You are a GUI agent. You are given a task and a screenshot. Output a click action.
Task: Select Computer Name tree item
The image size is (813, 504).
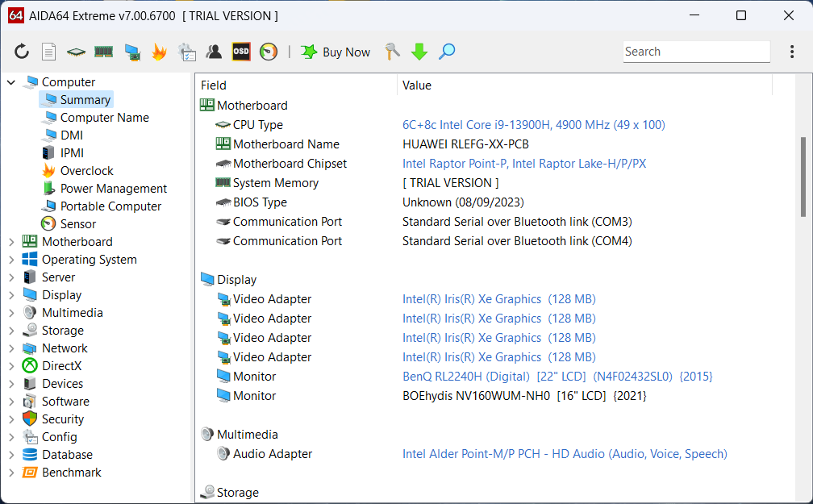coord(104,118)
